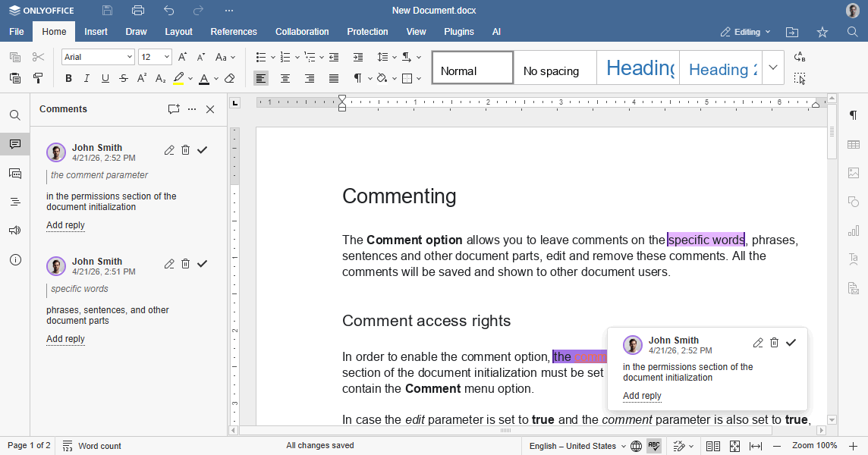The height and width of the screenshot is (455, 868).
Task: Switch to the Collaboration tab
Action: pos(302,32)
